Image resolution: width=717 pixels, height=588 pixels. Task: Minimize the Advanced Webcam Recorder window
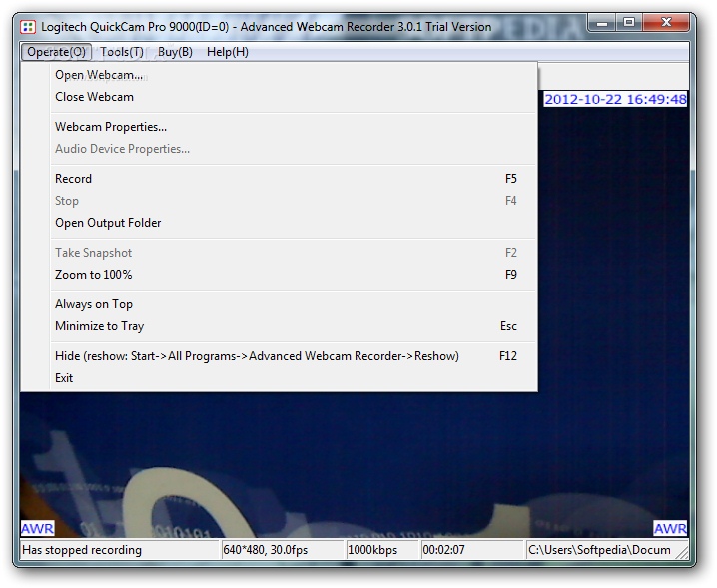coord(602,22)
